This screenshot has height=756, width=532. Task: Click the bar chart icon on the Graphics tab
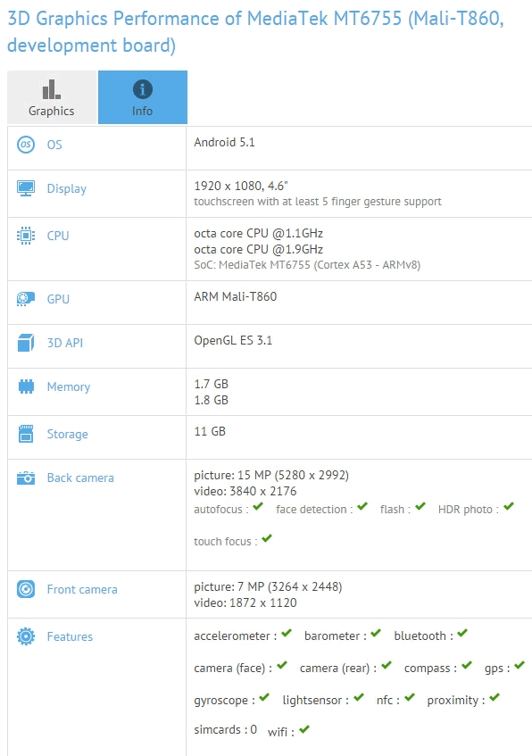(x=51, y=89)
